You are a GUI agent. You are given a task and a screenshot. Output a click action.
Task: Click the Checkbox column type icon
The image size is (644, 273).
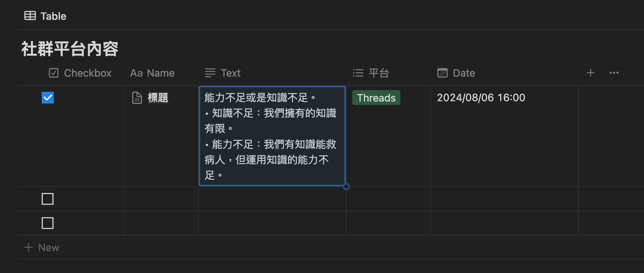tap(53, 73)
